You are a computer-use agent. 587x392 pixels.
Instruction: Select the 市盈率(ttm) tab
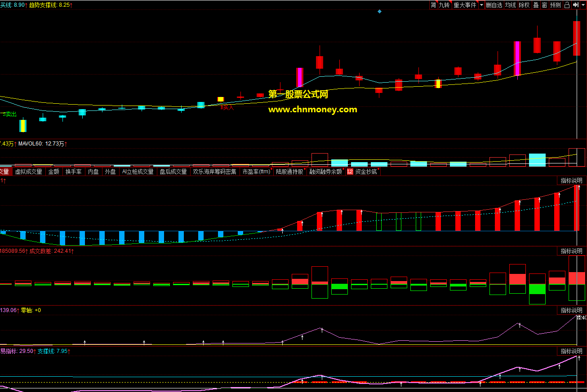click(x=256, y=172)
